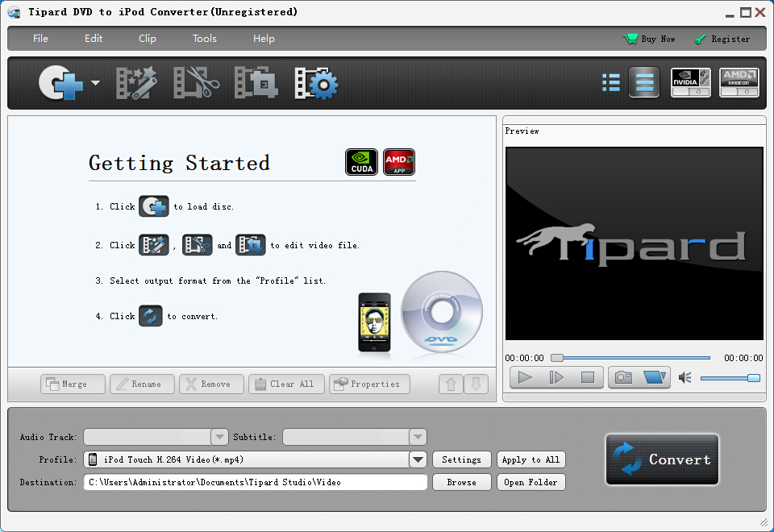Click the preview seek bar
The height and width of the screenshot is (532, 774).
(631, 358)
